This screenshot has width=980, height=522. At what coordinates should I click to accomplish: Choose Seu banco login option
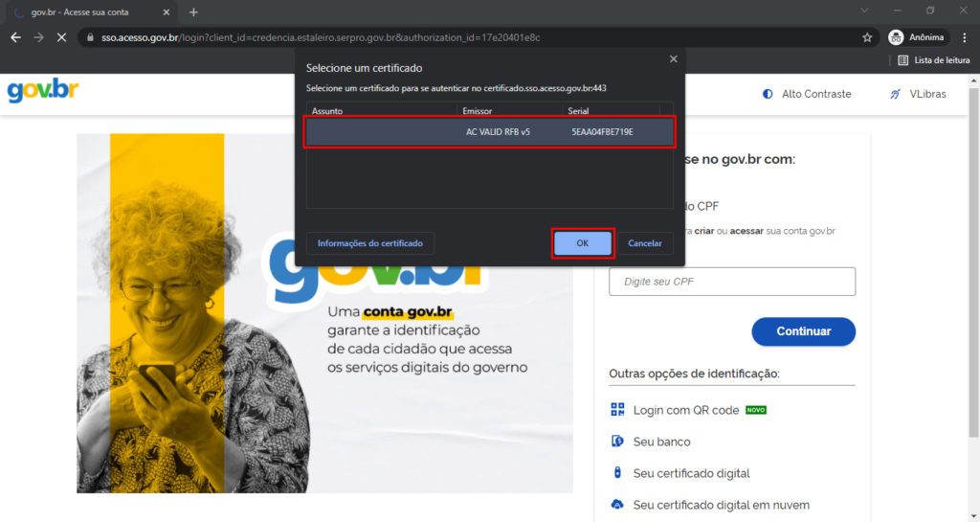pyautogui.click(x=661, y=442)
